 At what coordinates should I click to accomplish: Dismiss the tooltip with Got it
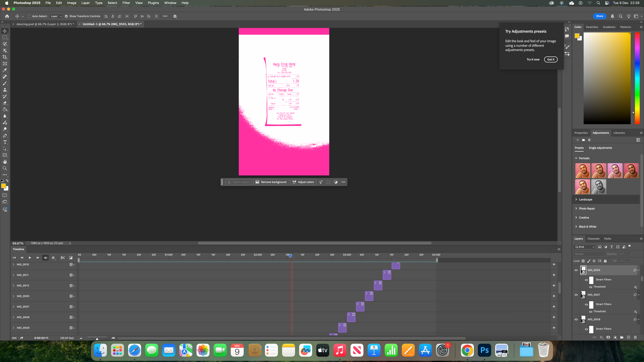551,60
